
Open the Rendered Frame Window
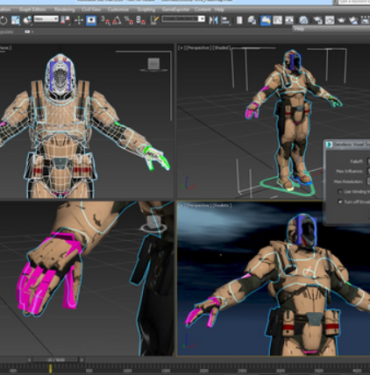(x=330, y=20)
